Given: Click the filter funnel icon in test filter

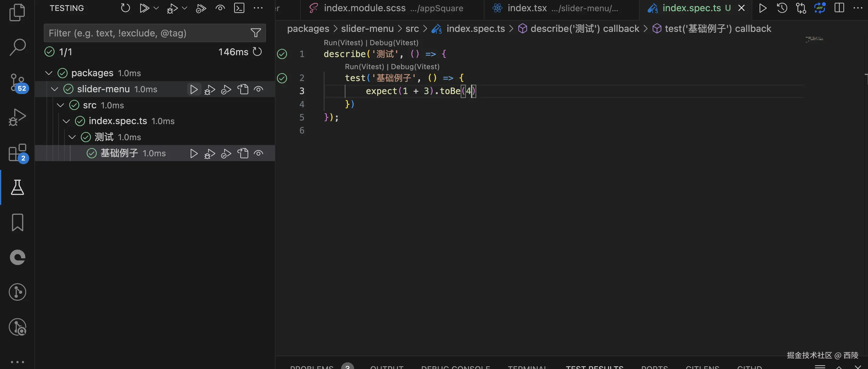Looking at the screenshot, I should pos(256,33).
